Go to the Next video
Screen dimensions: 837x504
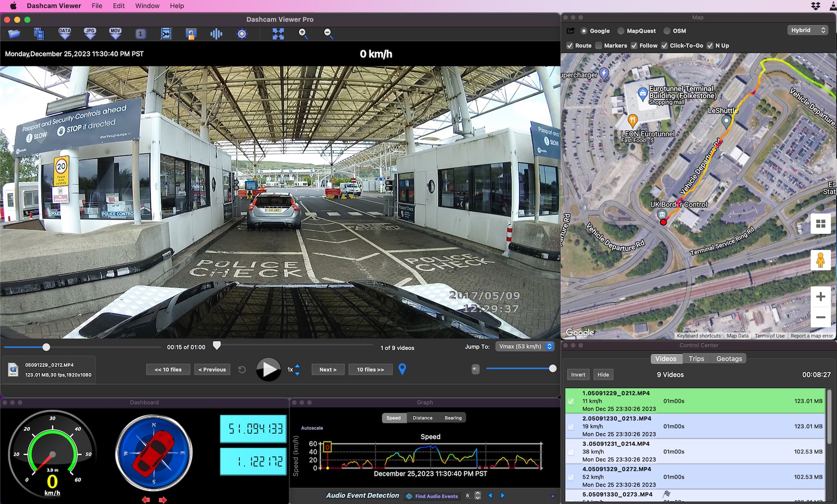(x=328, y=369)
